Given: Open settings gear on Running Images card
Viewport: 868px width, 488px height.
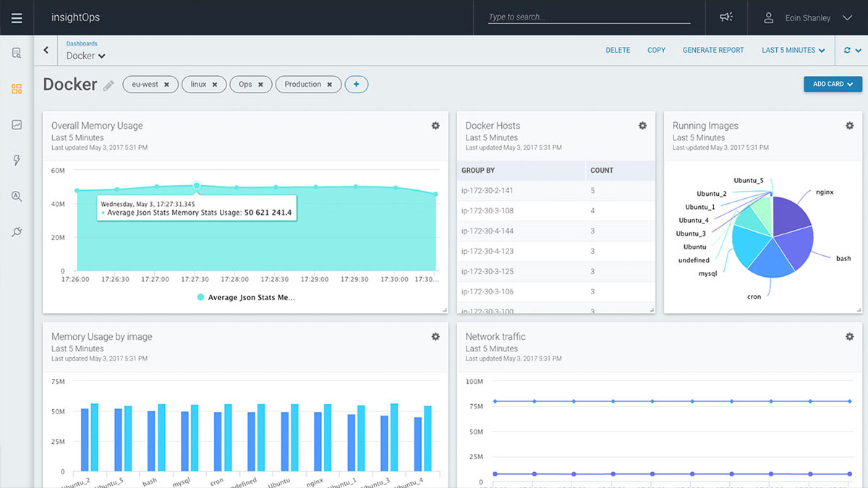Looking at the screenshot, I should click(x=849, y=126).
